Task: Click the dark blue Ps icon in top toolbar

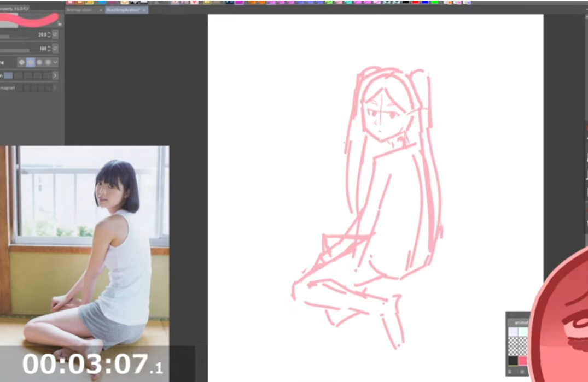Action: pyautogui.click(x=230, y=2)
